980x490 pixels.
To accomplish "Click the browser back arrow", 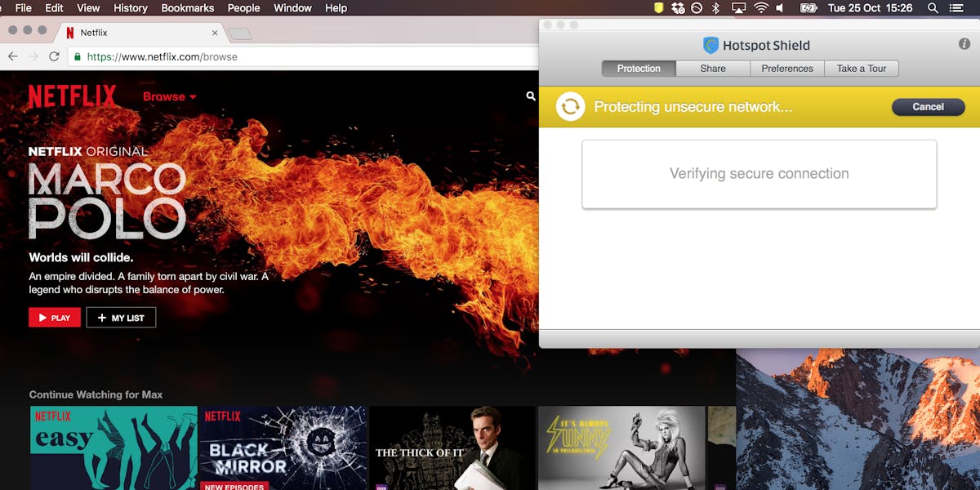I will [x=12, y=56].
